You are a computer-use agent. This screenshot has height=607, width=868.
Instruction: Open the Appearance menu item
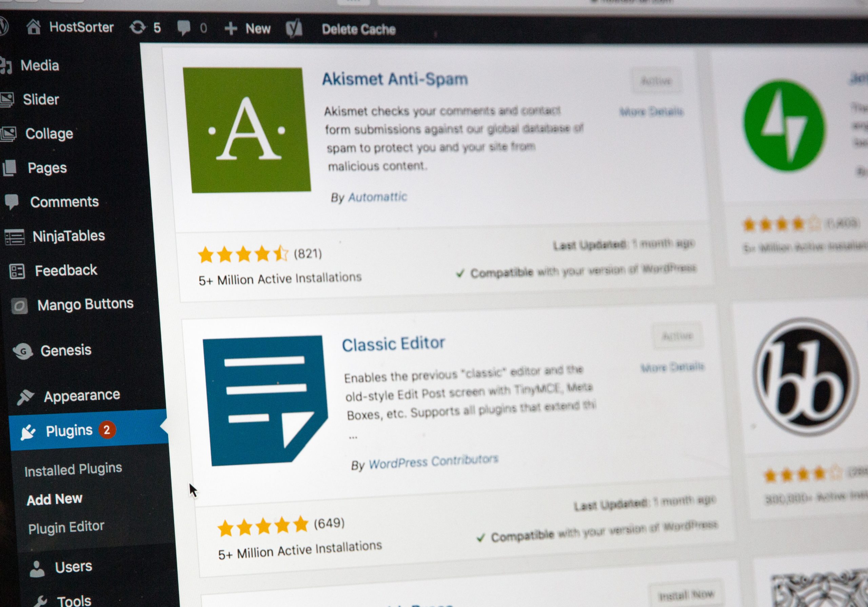click(72, 394)
